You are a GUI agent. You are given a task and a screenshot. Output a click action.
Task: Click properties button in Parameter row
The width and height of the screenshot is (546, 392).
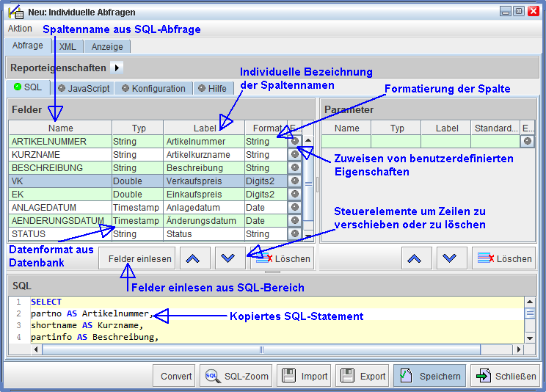pyautogui.click(x=528, y=142)
